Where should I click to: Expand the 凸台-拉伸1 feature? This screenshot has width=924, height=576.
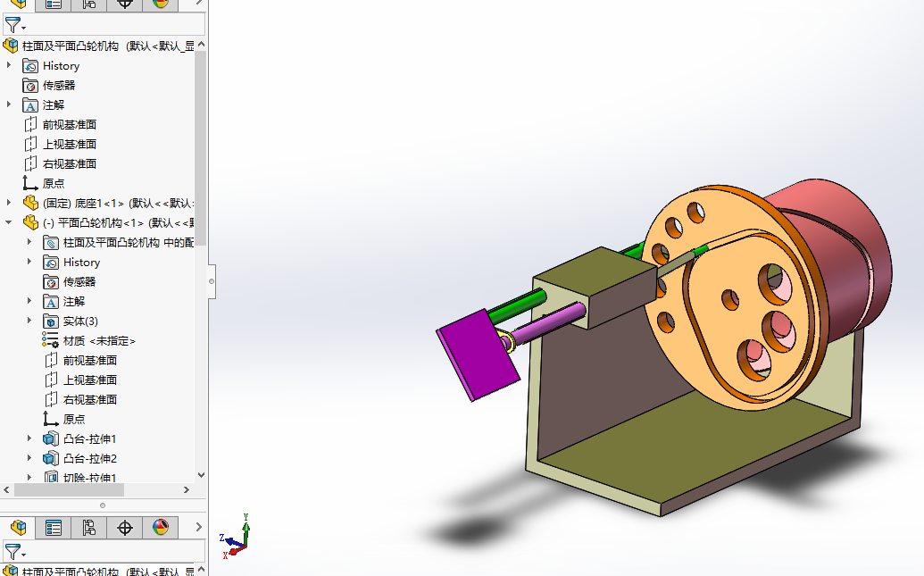[29, 438]
